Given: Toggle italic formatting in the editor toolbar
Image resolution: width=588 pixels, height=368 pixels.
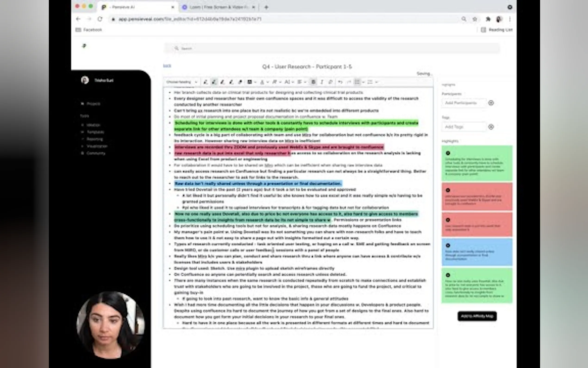Looking at the screenshot, I should tap(322, 82).
